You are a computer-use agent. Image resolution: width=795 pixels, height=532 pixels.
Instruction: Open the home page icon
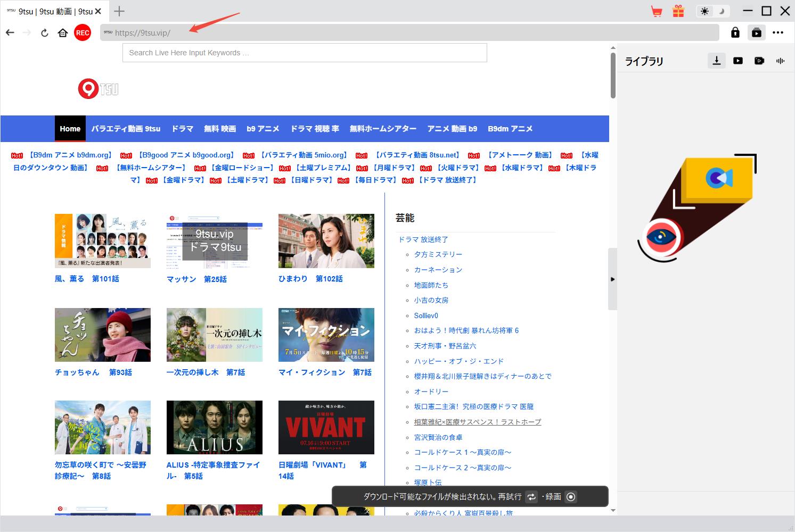click(x=63, y=32)
